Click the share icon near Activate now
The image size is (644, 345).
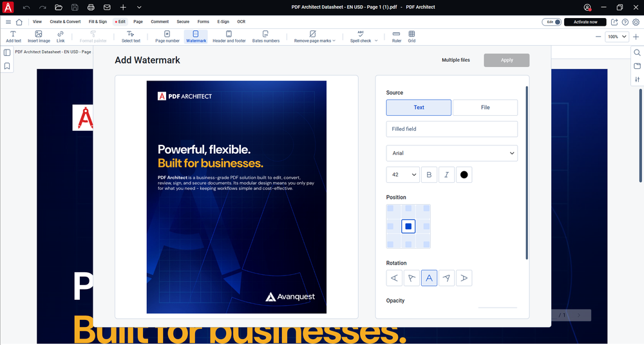point(614,22)
